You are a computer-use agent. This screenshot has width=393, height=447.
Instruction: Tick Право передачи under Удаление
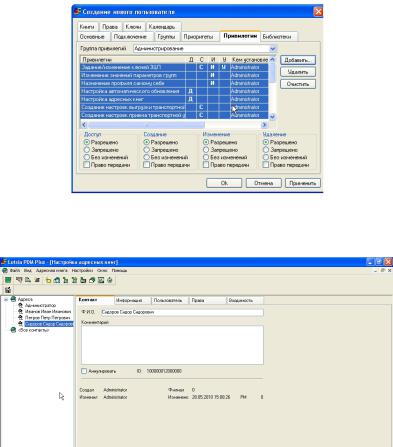tap(266, 165)
